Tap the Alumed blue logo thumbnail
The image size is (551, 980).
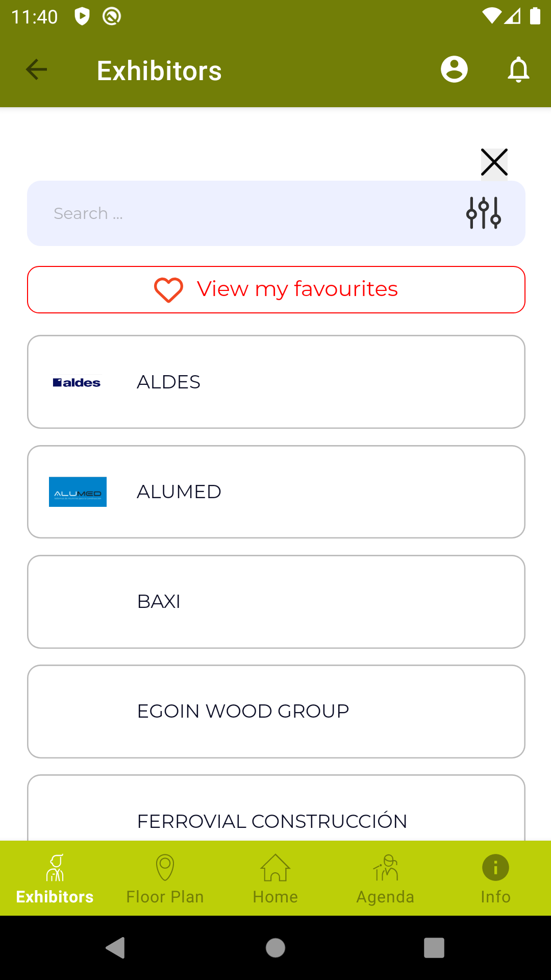78,492
